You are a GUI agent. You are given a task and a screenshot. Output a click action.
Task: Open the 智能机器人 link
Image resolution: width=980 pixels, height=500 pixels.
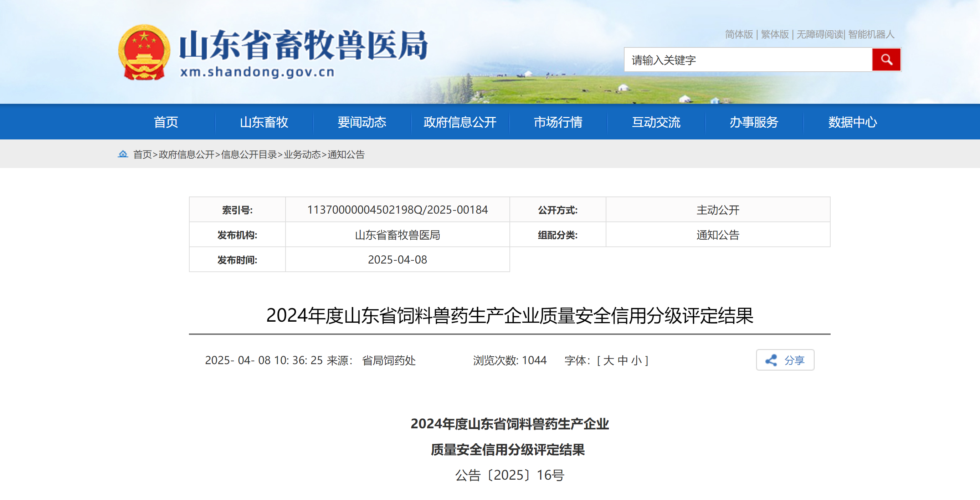871,34
